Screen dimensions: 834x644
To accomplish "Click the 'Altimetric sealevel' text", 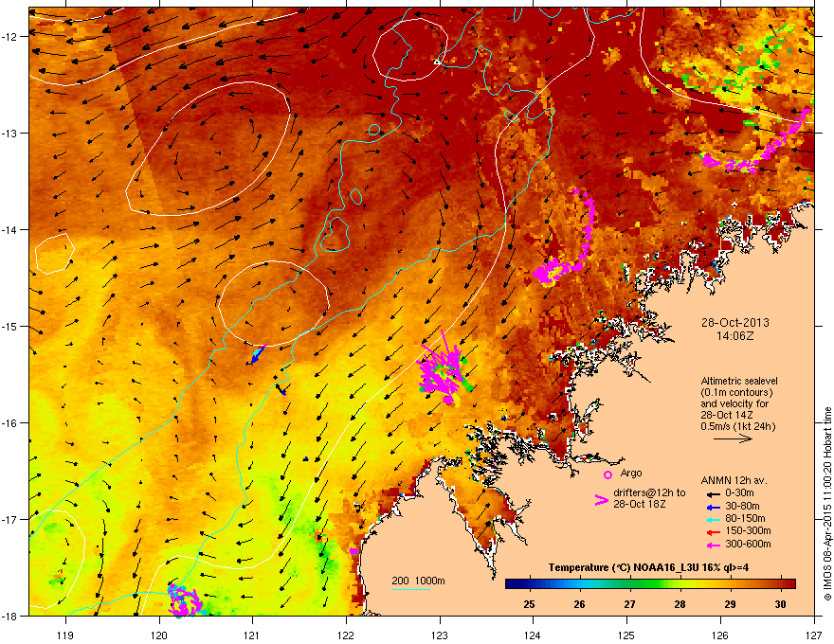I will 739,381.
